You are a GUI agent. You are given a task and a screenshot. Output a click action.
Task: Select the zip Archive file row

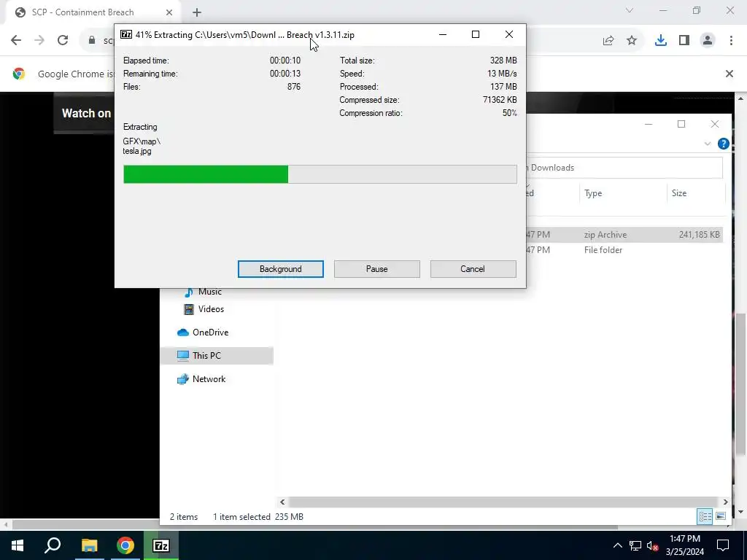pyautogui.click(x=624, y=235)
